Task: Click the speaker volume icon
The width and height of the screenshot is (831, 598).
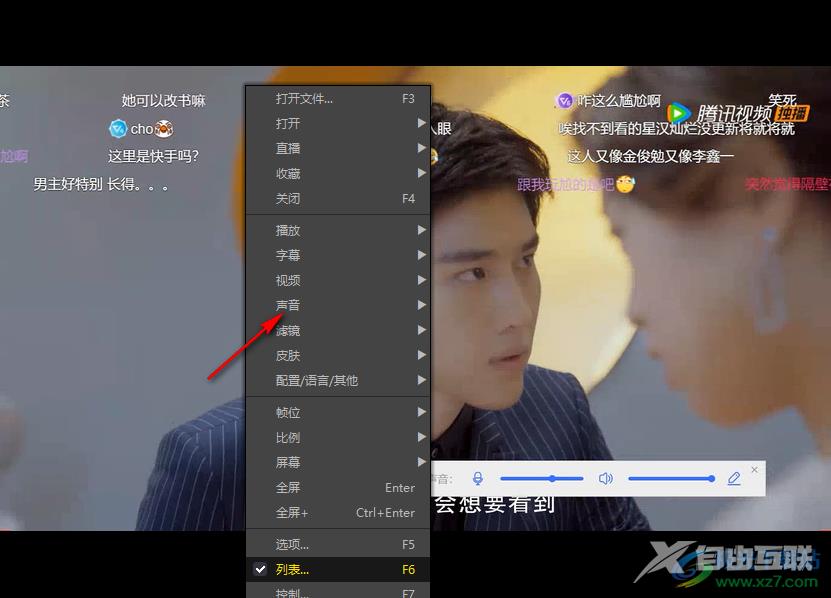Action: click(605, 479)
